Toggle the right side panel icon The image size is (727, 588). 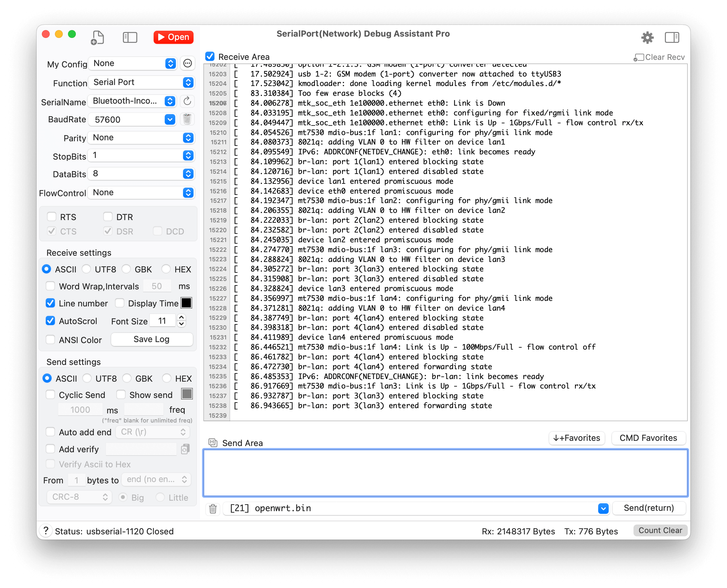coord(672,37)
